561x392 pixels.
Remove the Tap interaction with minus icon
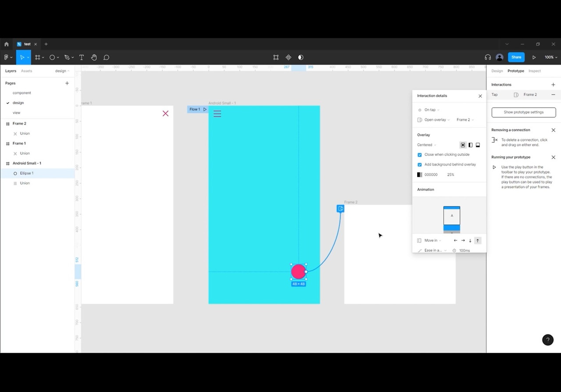(553, 95)
